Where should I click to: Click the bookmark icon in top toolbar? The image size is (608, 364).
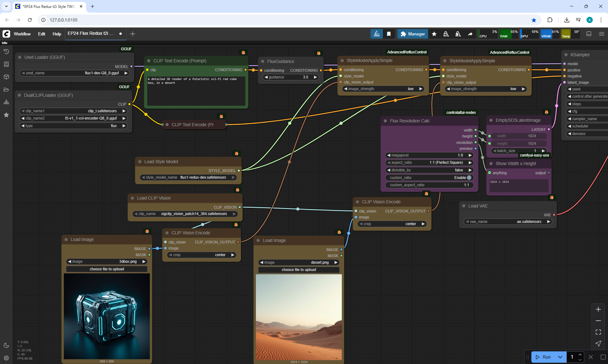tap(389, 34)
